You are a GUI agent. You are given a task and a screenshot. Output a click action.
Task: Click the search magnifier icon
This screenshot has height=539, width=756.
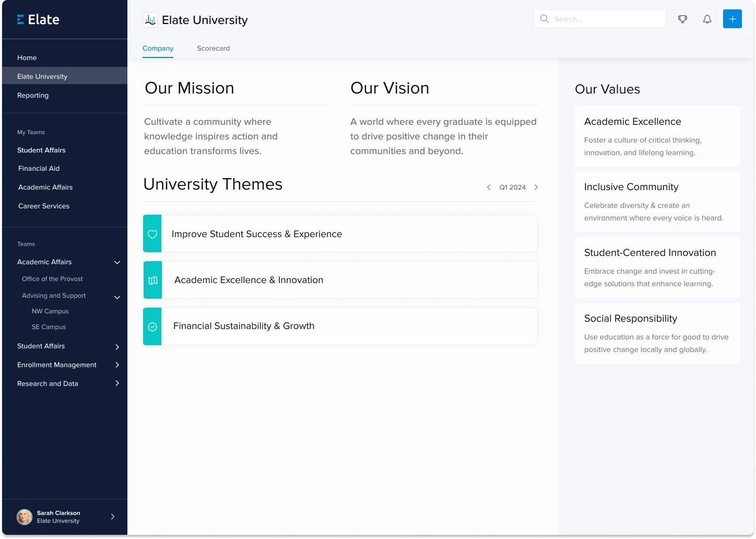tap(544, 19)
